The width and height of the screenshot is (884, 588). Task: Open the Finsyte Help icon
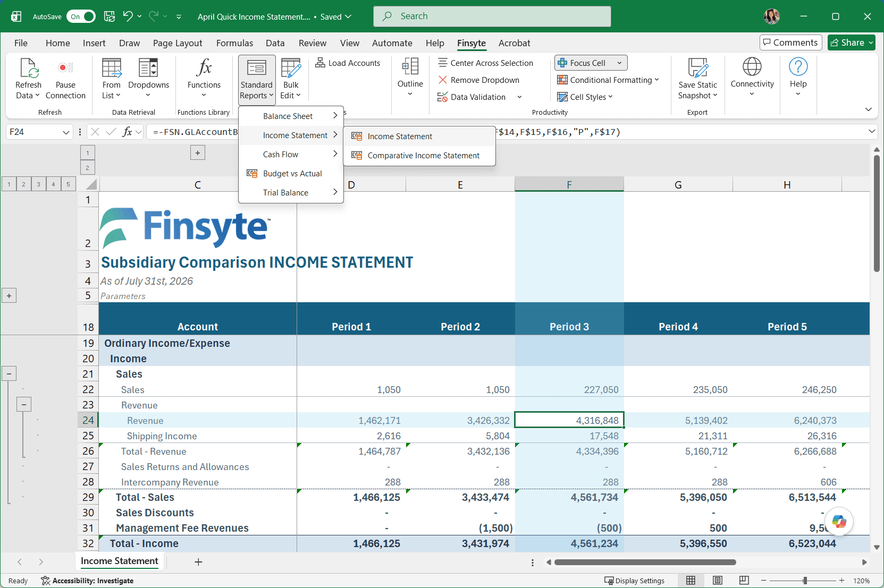pos(798,67)
